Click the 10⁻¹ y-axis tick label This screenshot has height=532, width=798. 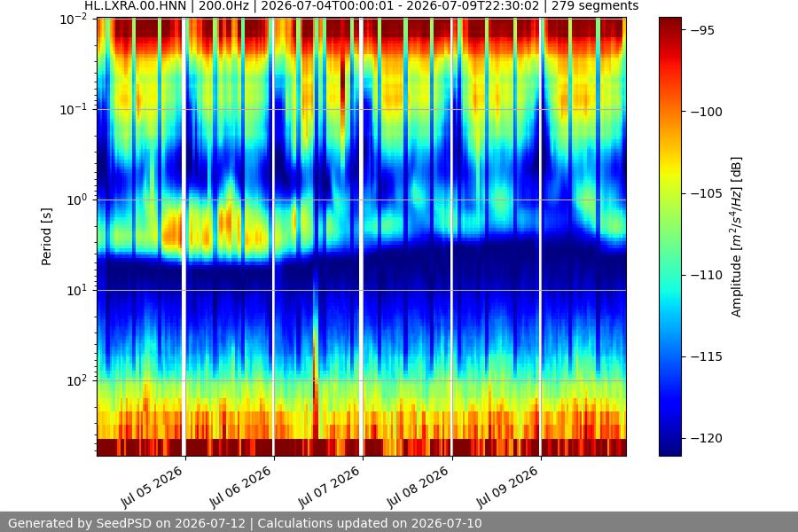tap(74, 109)
